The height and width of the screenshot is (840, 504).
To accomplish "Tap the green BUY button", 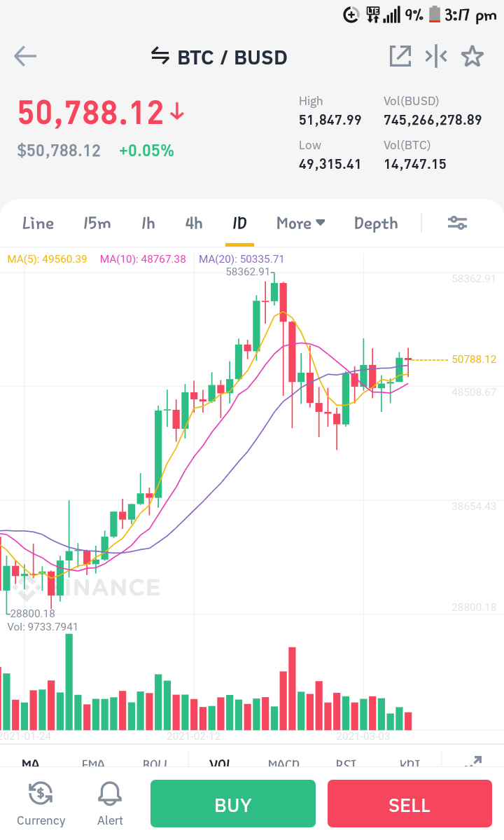I will (x=232, y=804).
